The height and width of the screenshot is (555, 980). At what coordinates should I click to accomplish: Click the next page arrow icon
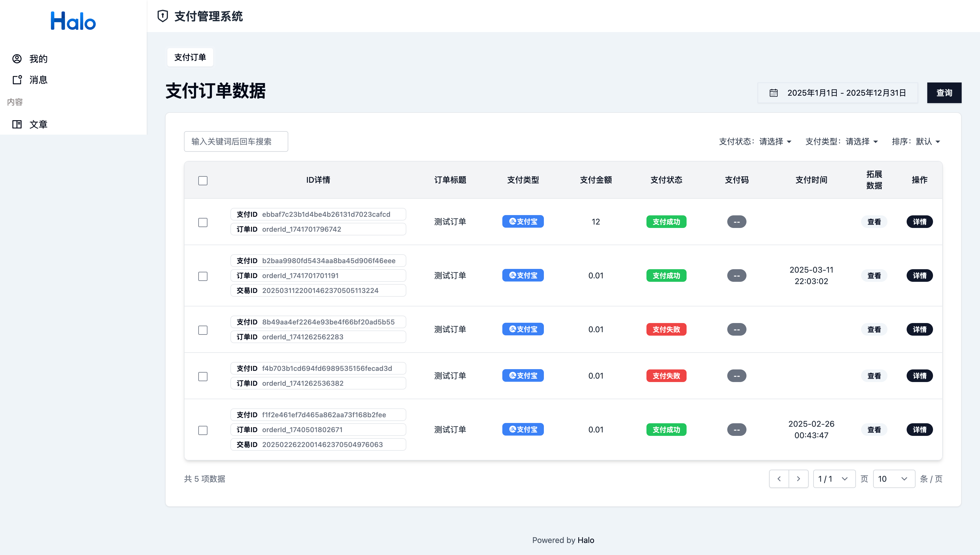point(799,478)
